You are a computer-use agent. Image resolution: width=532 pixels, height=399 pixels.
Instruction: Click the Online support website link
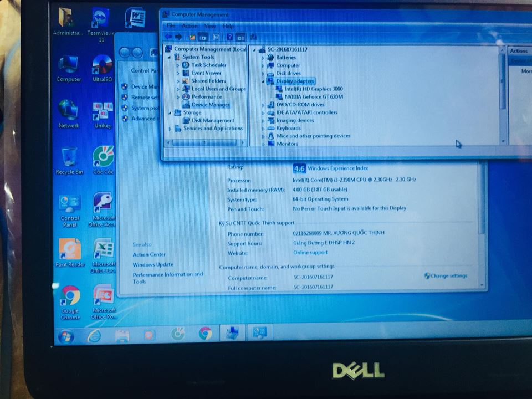310,253
